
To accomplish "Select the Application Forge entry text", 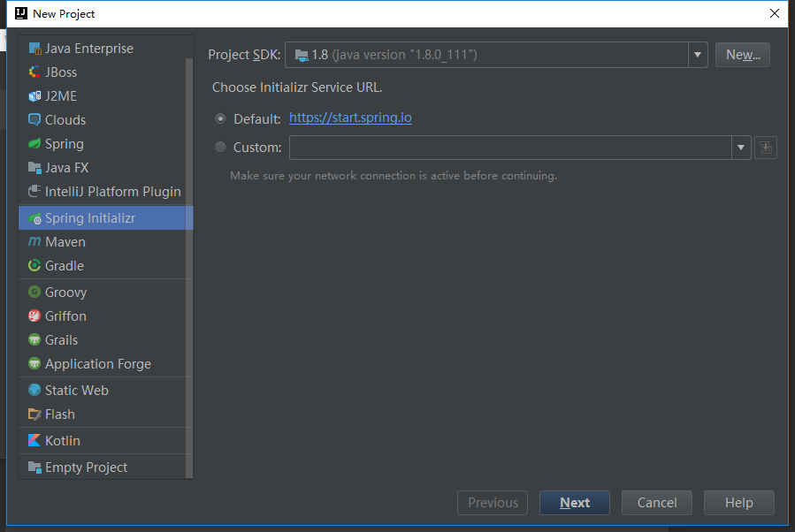I will click(98, 364).
